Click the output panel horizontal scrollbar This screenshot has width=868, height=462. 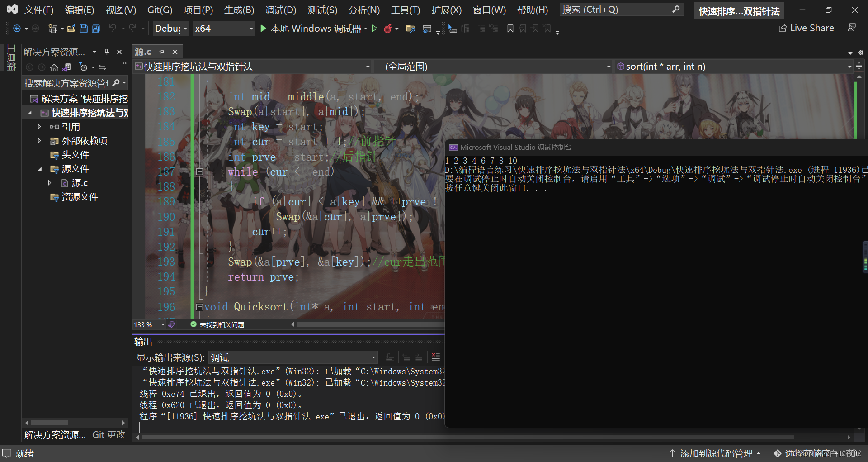point(468,438)
